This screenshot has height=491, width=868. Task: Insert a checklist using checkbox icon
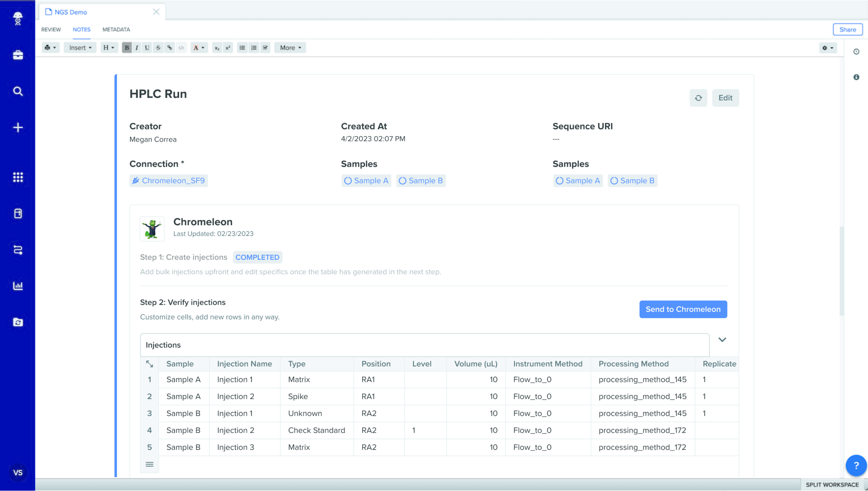tap(265, 47)
